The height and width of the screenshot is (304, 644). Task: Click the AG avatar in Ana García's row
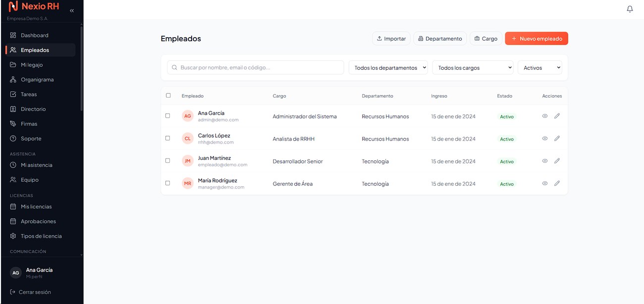(187, 116)
